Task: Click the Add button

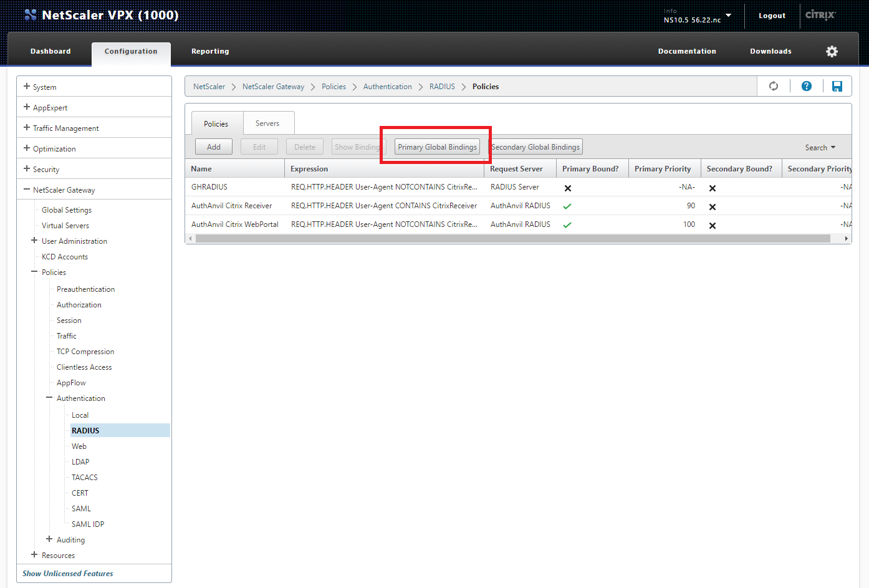Action: click(x=214, y=147)
